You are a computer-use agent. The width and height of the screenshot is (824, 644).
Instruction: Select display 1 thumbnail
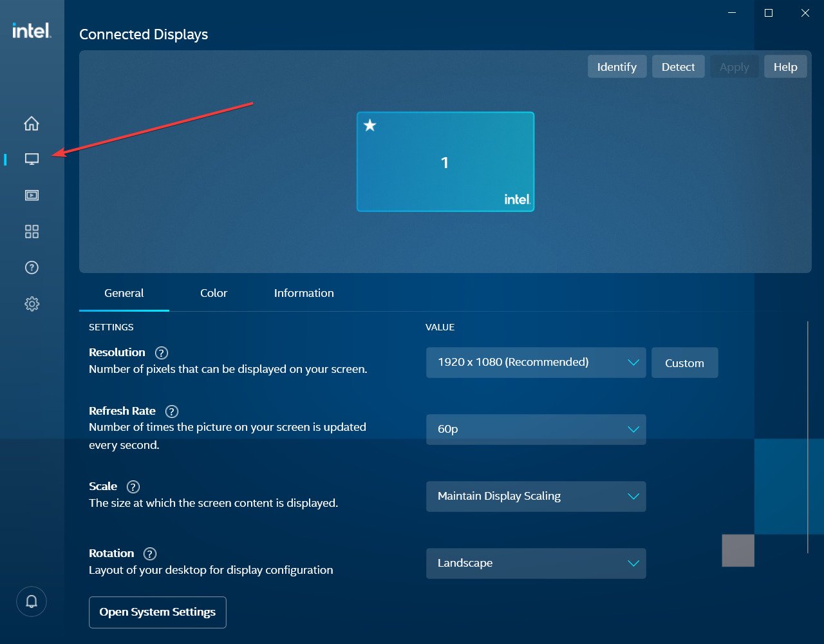tap(445, 162)
